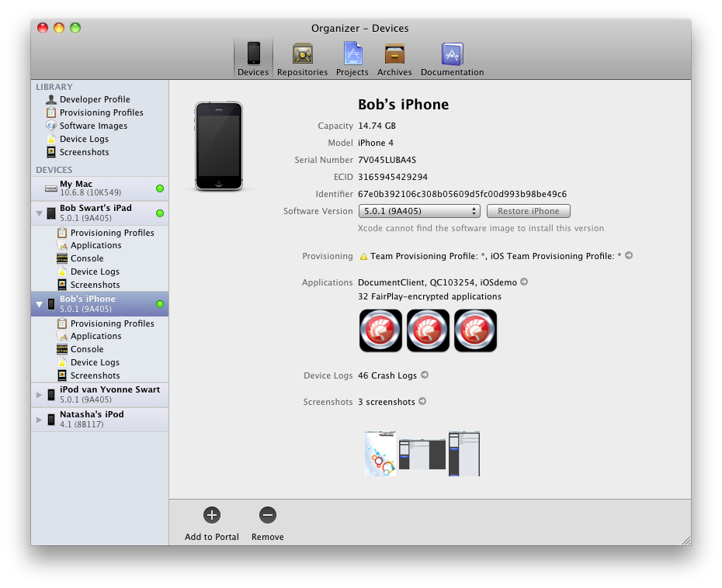Click the ECID value 3165945429294
Viewport: 722px width, 588px height.
click(x=393, y=177)
